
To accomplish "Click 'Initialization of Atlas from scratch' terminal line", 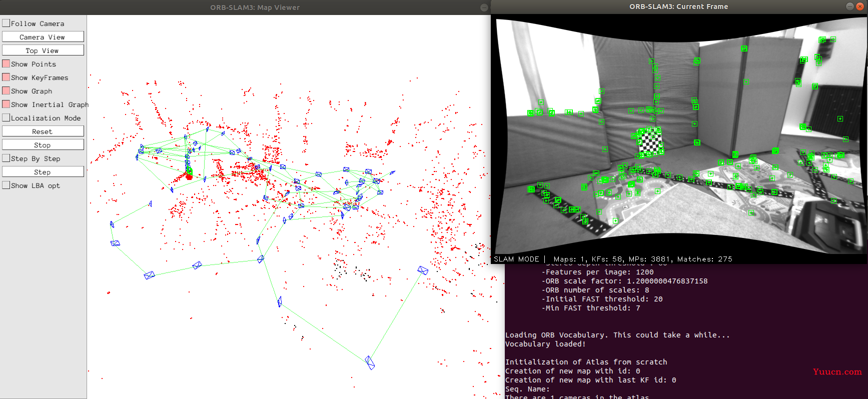I will coord(586,362).
